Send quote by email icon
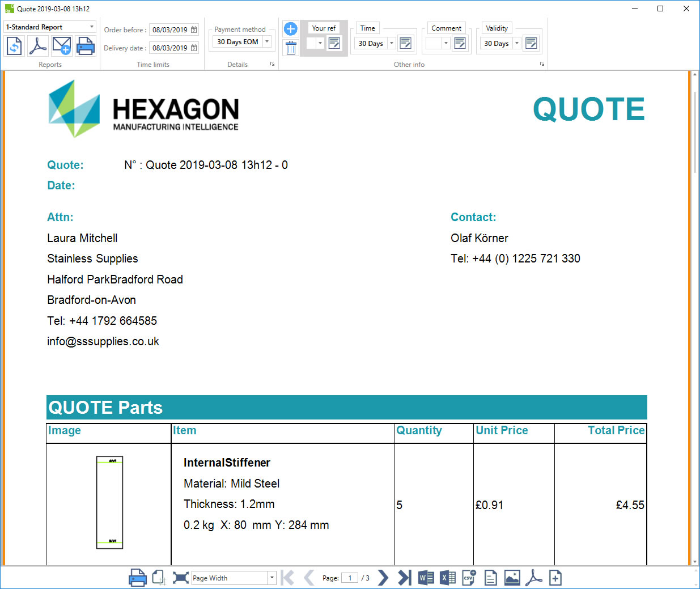 click(x=62, y=46)
